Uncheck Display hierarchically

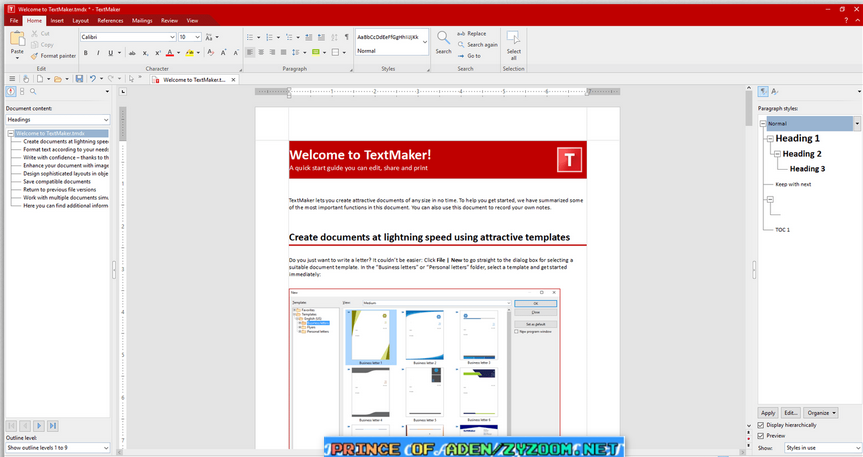click(761, 425)
